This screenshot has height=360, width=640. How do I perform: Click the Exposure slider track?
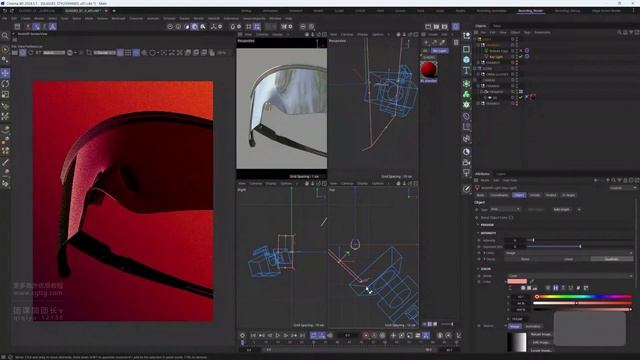point(579,247)
